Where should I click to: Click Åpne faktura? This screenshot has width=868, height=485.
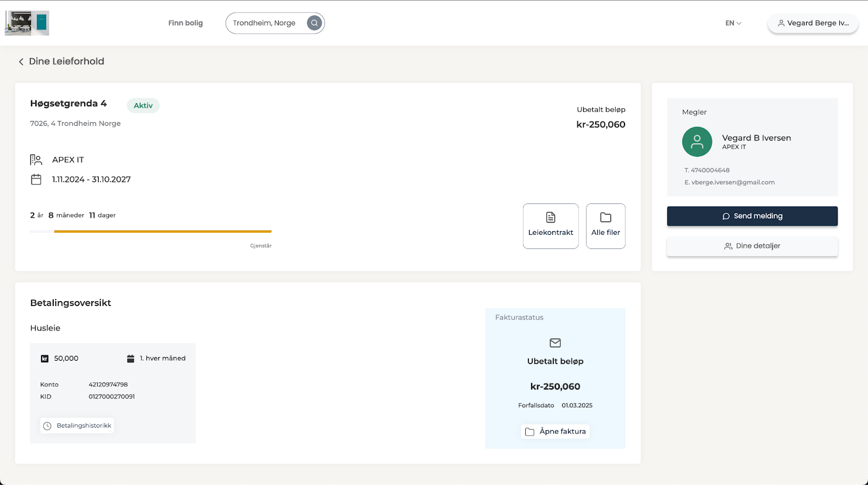pyautogui.click(x=555, y=432)
